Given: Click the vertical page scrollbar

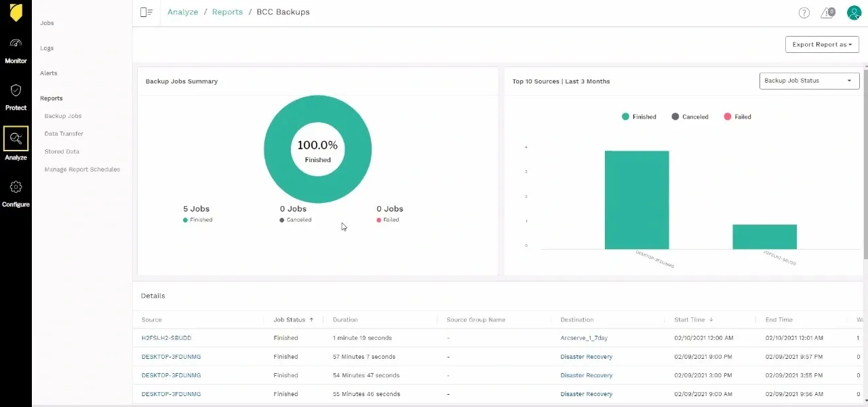Looking at the screenshot, I should (865, 163).
